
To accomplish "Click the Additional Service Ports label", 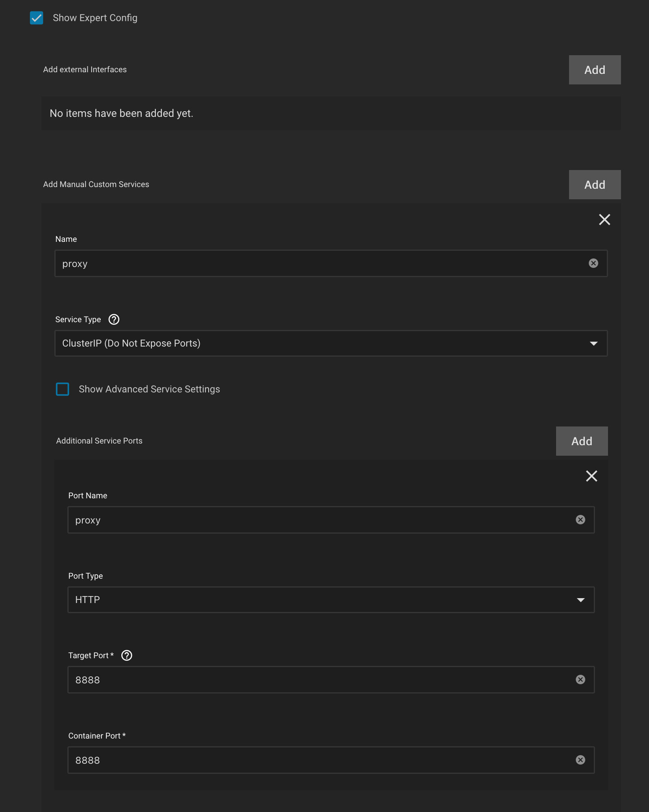I will coord(99,441).
